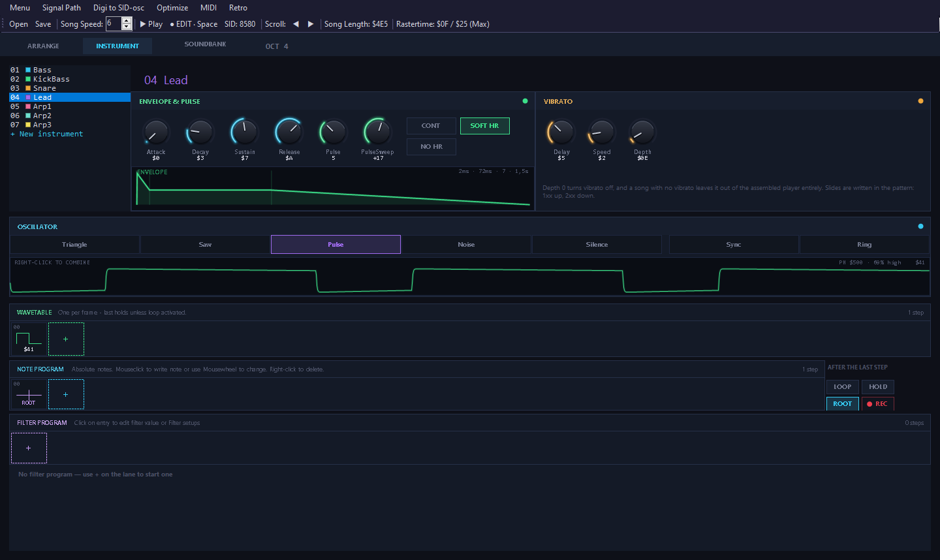Click the Song Speed input field
This screenshot has height=560, width=940.
(113, 24)
